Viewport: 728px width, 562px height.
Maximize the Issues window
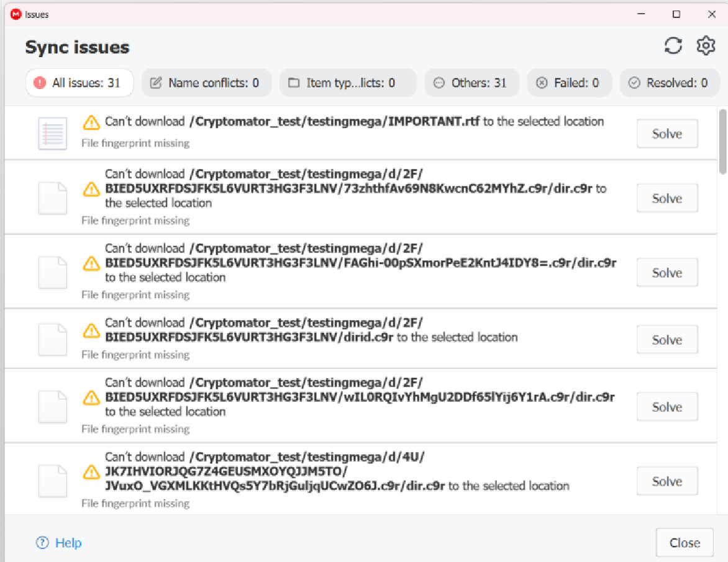[x=676, y=14]
